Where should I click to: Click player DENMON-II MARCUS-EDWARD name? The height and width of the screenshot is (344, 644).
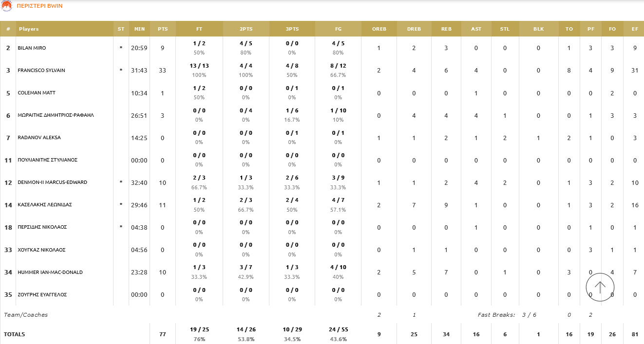(52, 182)
